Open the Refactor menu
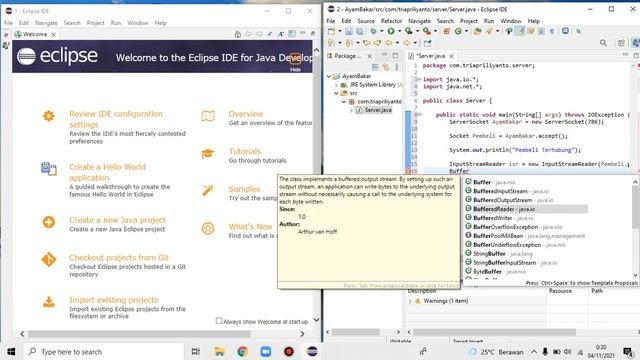640x360 pixels. point(391,21)
